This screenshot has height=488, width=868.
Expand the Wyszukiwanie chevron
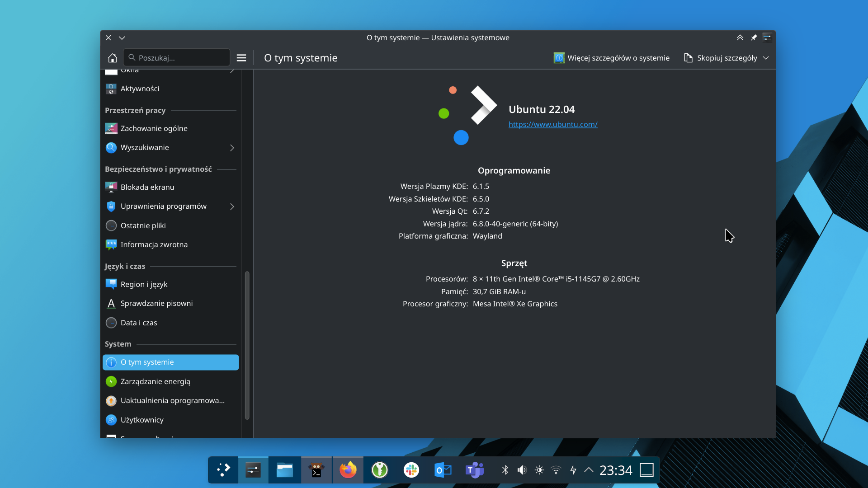(x=232, y=148)
